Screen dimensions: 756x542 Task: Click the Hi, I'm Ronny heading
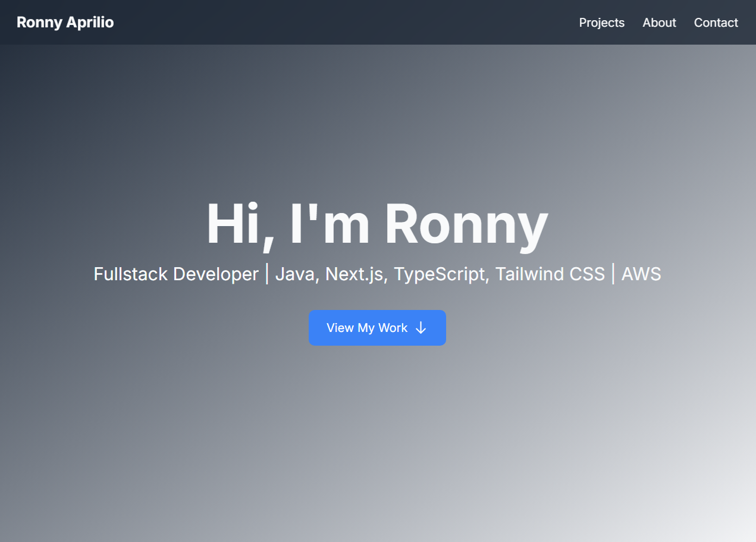tap(377, 225)
